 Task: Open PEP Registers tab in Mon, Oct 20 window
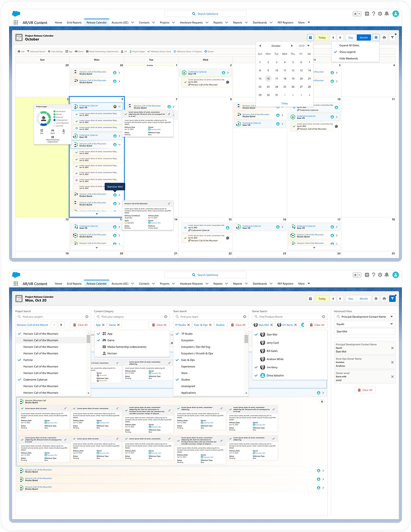(x=285, y=284)
